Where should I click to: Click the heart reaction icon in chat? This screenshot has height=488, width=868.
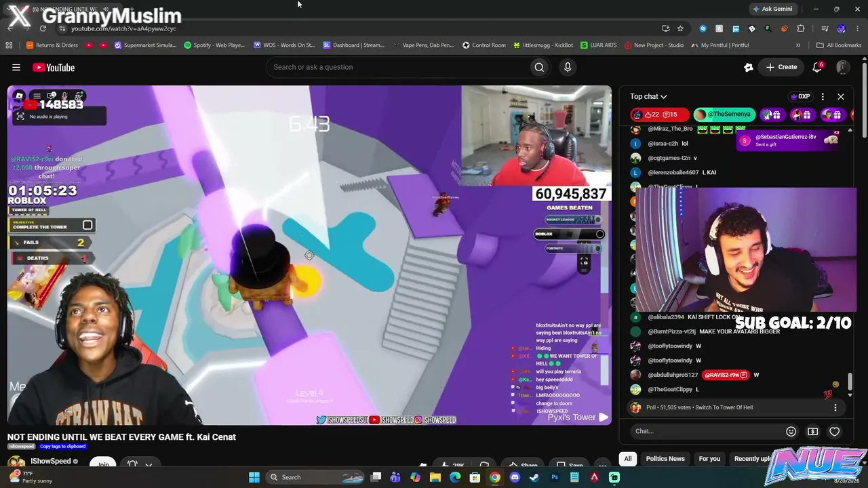click(835, 431)
